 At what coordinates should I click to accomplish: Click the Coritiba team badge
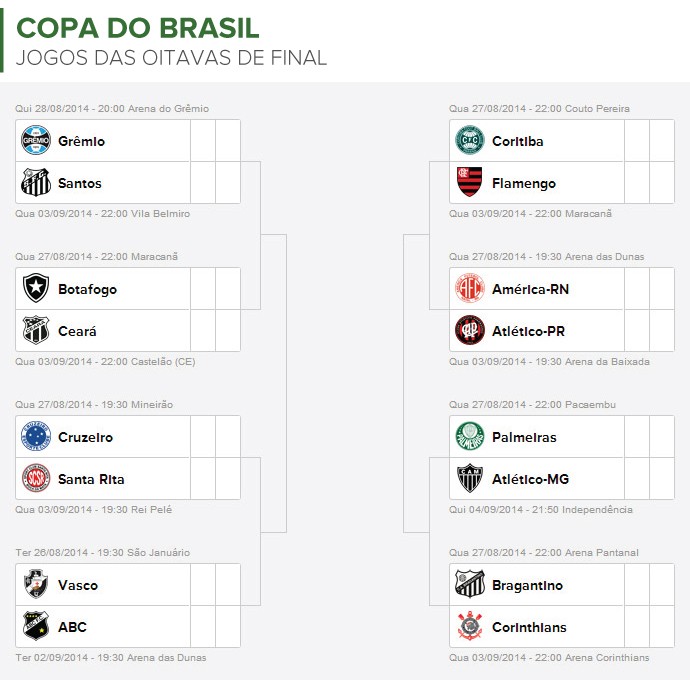point(470,141)
